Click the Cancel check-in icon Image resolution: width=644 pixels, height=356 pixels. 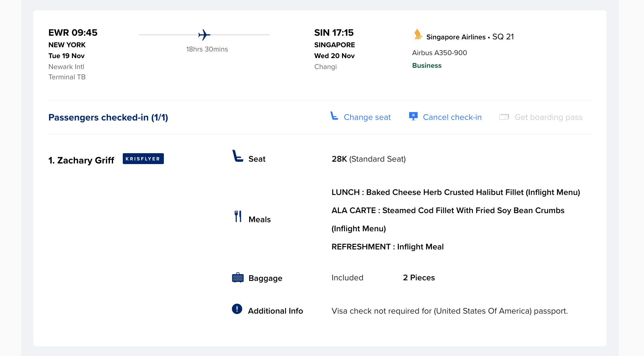[x=413, y=116]
